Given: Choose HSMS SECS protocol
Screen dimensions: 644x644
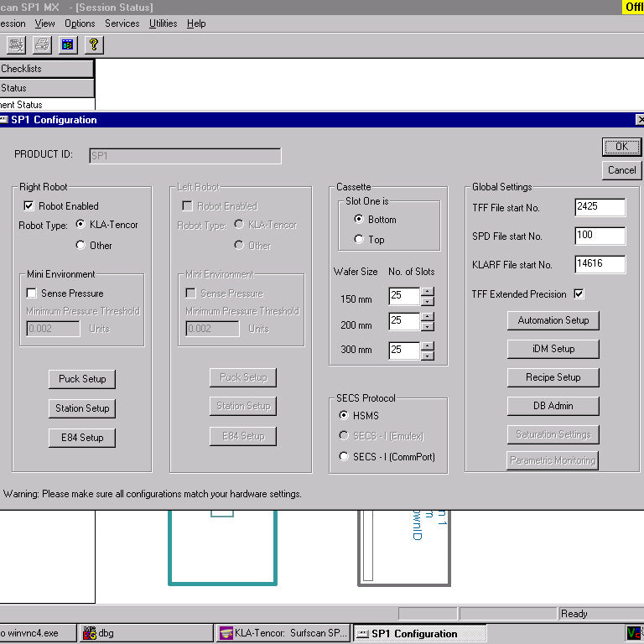Looking at the screenshot, I should (x=344, y=415).
